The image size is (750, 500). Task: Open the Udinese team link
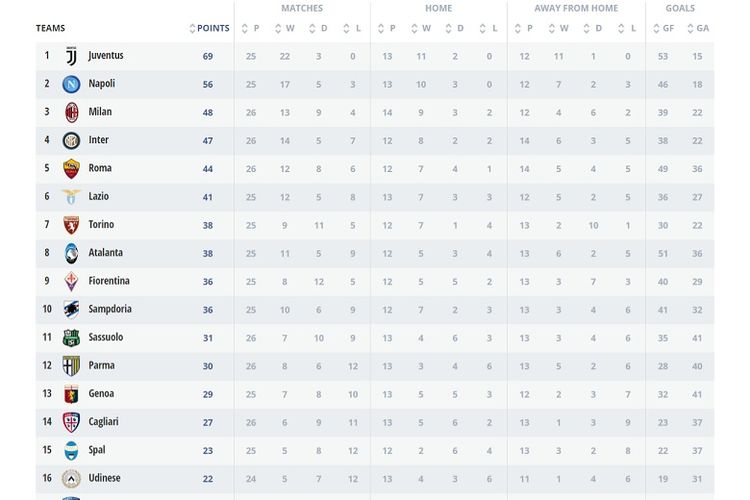104,478
